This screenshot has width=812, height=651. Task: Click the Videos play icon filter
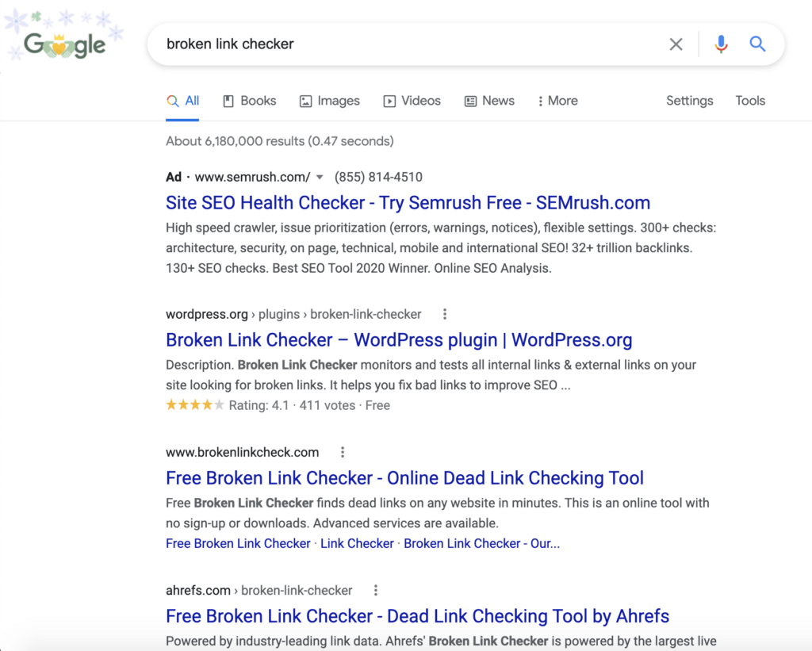389,101
